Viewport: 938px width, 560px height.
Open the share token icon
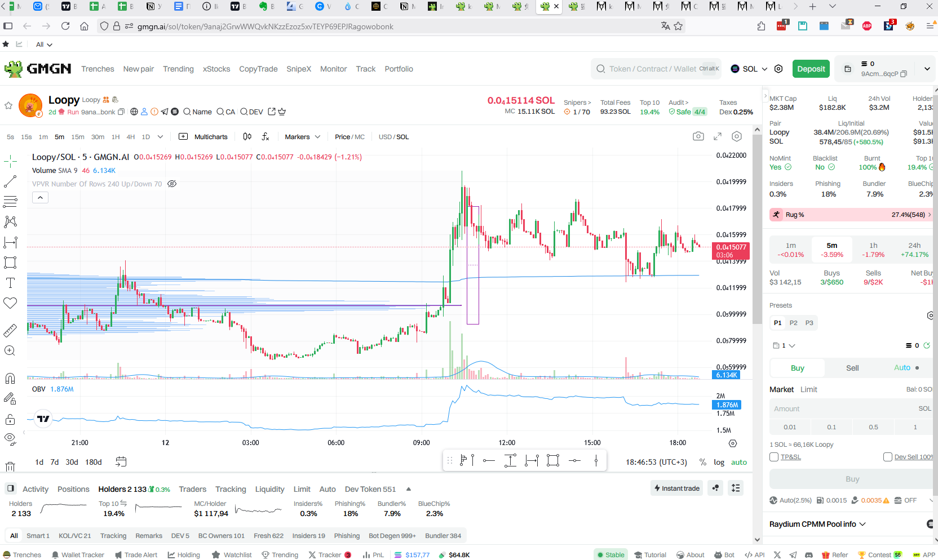click(272, 112)
